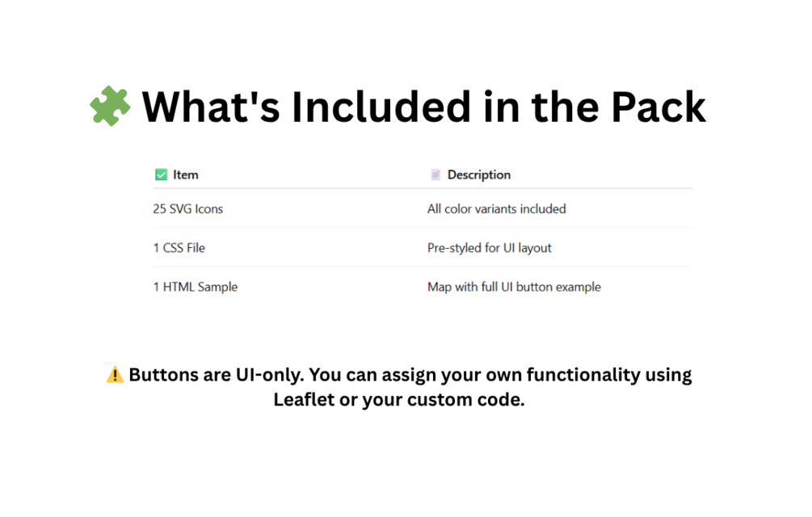The width and height of the screenshot is (812, 517).
Task: Click "All color variants included" description
Action: click(x=497, y=209)
